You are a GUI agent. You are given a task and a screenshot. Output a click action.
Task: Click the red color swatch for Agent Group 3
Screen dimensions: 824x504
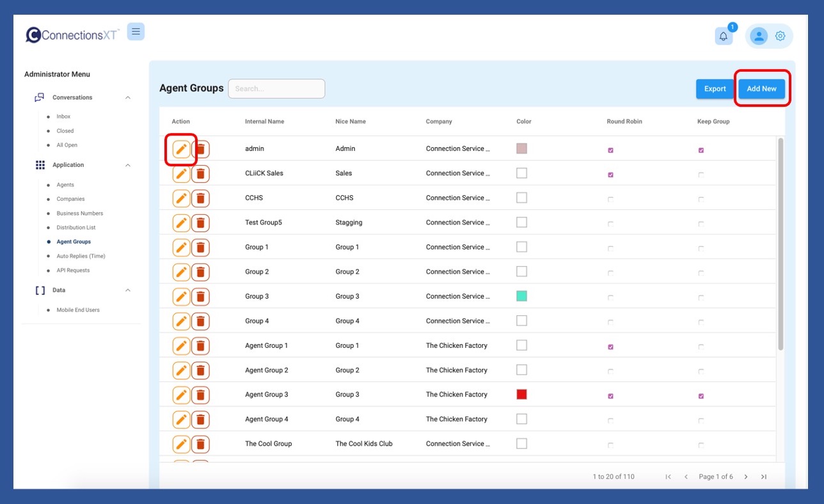[521, 395]
